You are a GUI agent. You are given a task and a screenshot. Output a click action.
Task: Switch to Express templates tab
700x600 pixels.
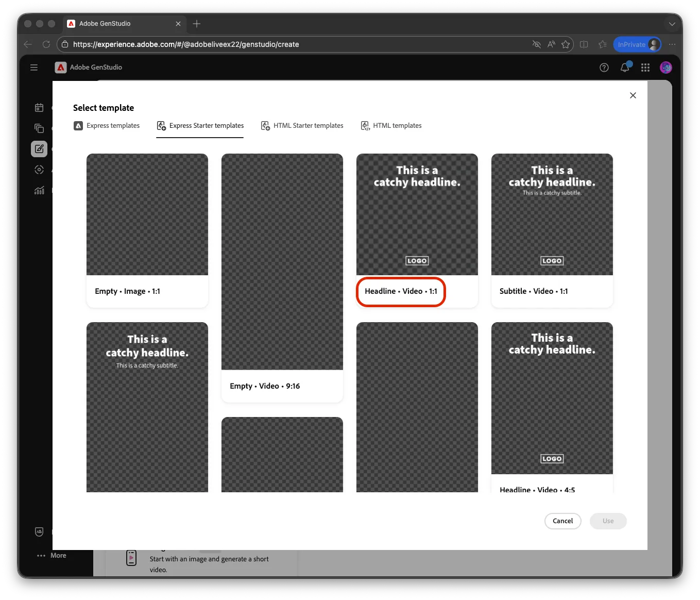(107, 126)
